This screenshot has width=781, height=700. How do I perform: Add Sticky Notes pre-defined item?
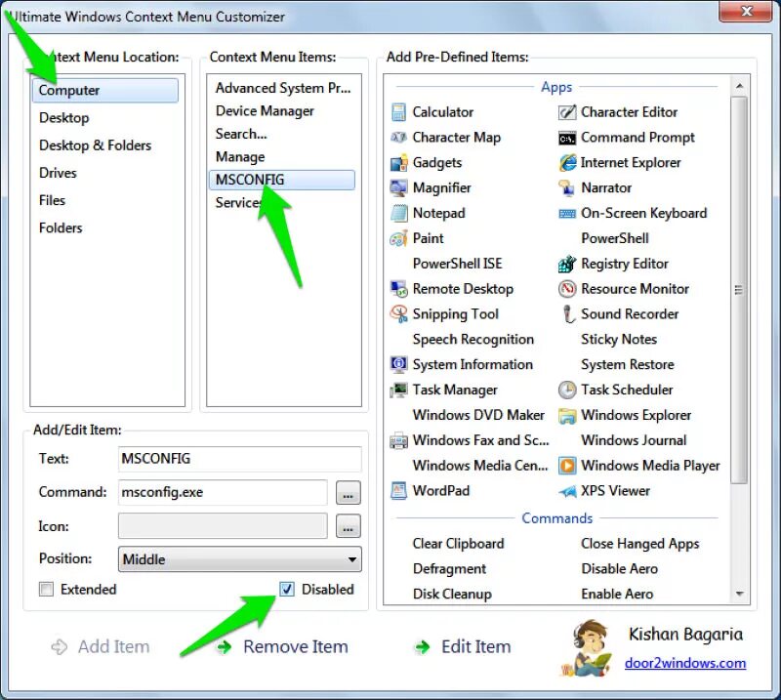pos(619,340)
